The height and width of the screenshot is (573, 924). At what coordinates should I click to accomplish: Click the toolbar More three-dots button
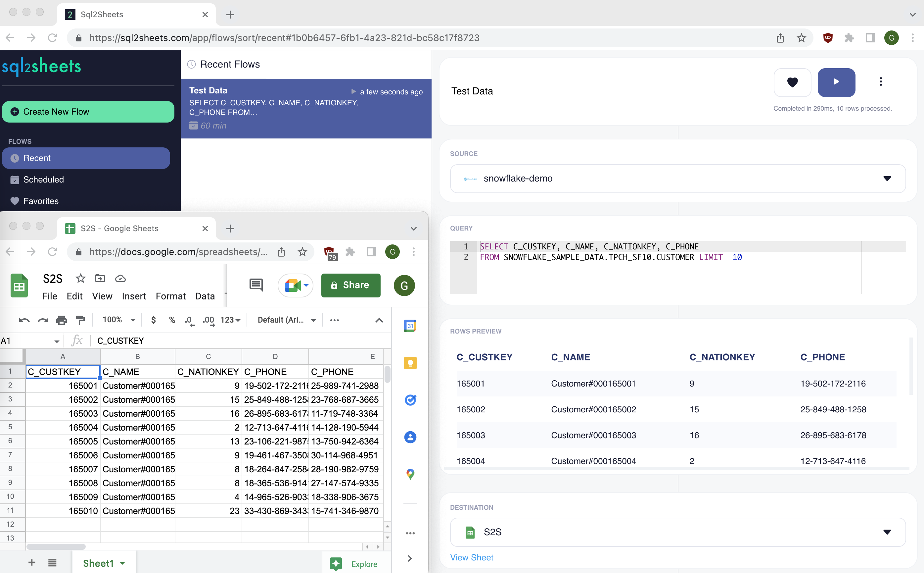tap(334, 320)
